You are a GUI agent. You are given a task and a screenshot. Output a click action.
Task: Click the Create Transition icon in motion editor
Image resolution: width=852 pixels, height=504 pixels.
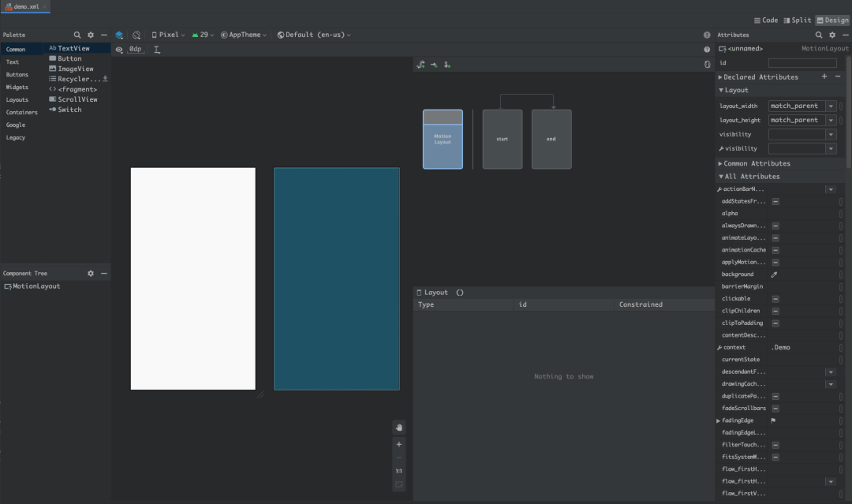(x=434, y=65)
